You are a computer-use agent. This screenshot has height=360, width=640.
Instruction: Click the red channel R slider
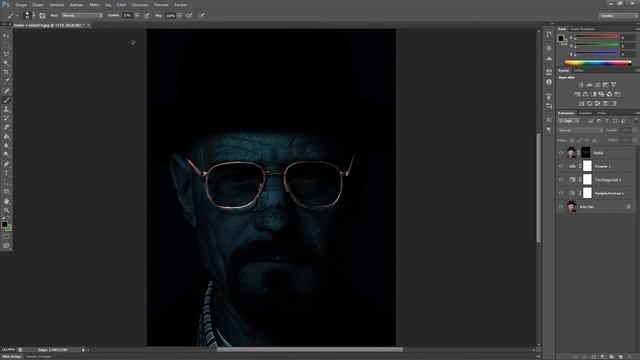tap(598, 38)
